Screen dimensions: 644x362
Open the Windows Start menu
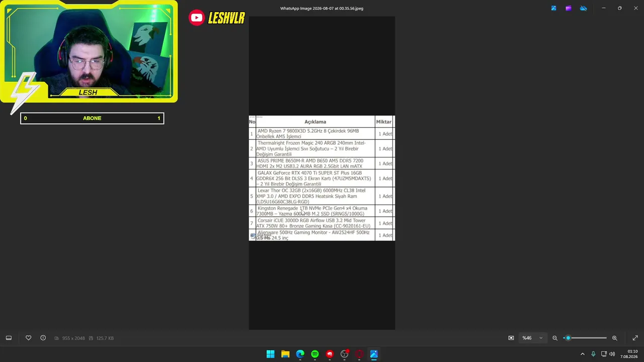point(270,354)
